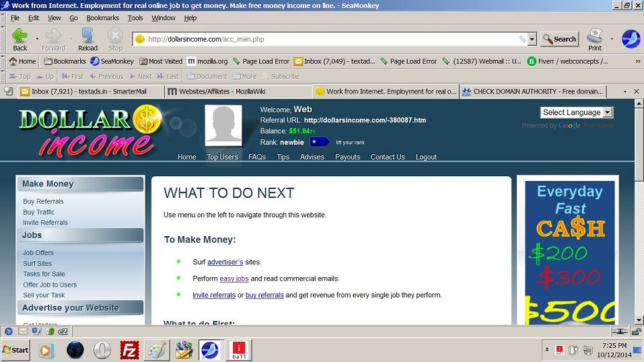The image size is (644, 362).
Task: Open Composer from status bar icon
Action: (x=36, y=331)
